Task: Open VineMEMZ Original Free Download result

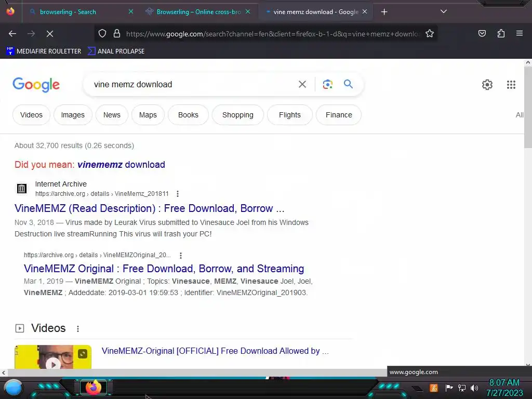Action: tap(164, 269)
